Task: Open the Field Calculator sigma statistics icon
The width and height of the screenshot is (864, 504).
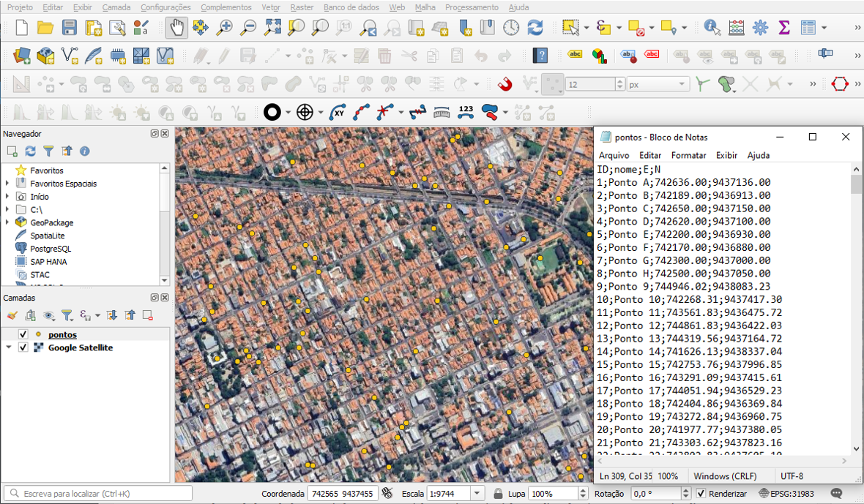Action: point(784,28)
